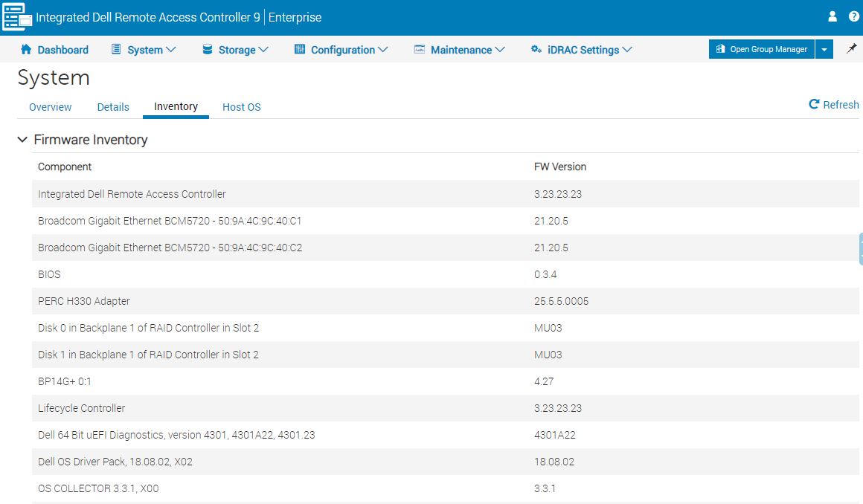This screenshot has width=863, height=504.
Task: Click the Storage database icon
Action: coord(208,50)
